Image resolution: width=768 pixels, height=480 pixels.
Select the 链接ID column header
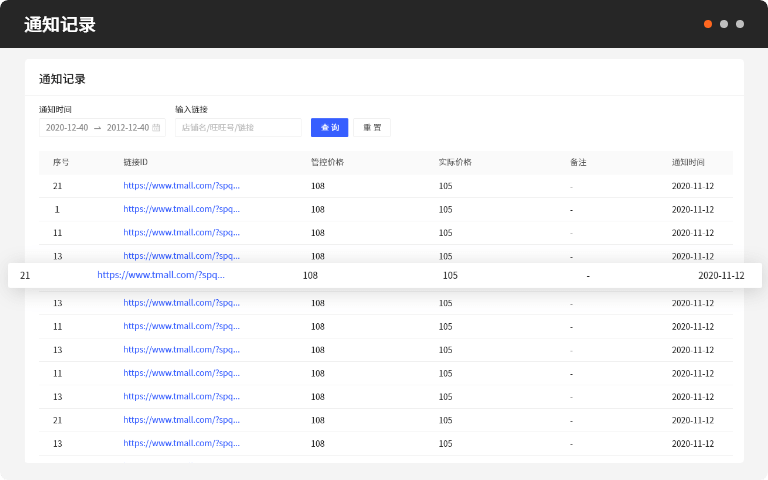point(135,162)
